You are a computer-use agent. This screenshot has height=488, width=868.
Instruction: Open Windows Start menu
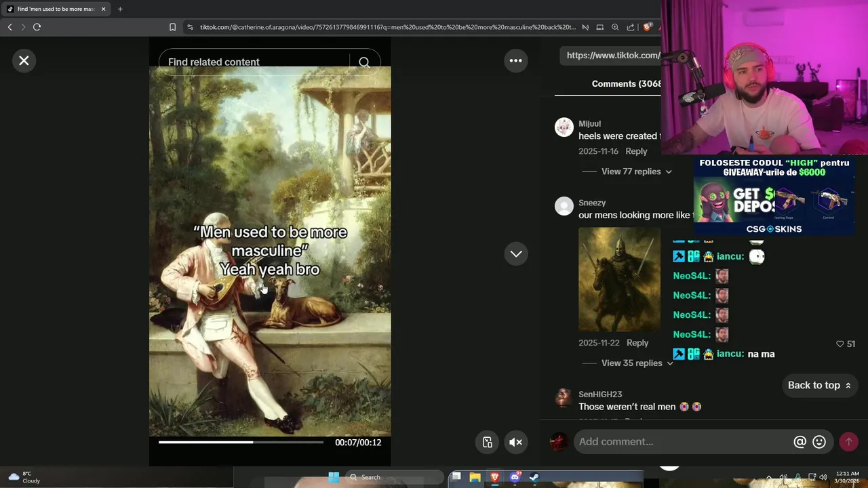click(x=334, y=477)
